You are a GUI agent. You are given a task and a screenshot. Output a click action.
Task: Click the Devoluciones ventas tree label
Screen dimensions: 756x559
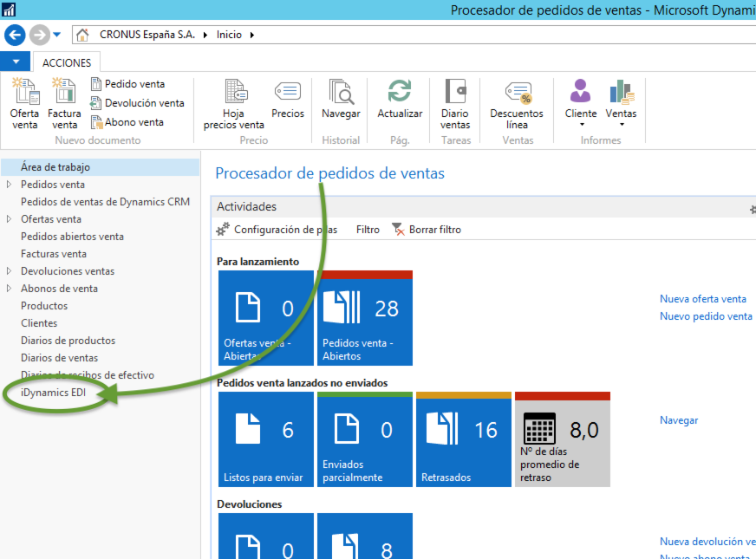click(x=68, y=271)
